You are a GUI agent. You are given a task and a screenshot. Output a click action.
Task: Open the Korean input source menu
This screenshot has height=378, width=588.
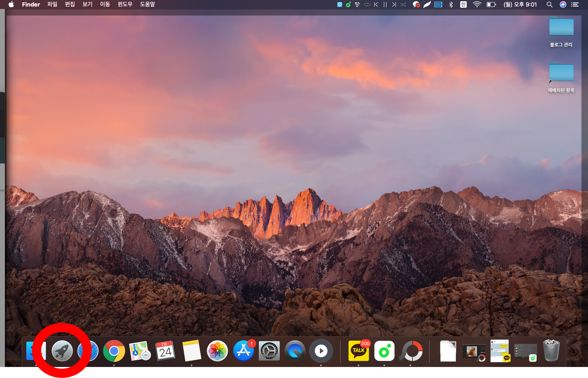pos(463,4)
